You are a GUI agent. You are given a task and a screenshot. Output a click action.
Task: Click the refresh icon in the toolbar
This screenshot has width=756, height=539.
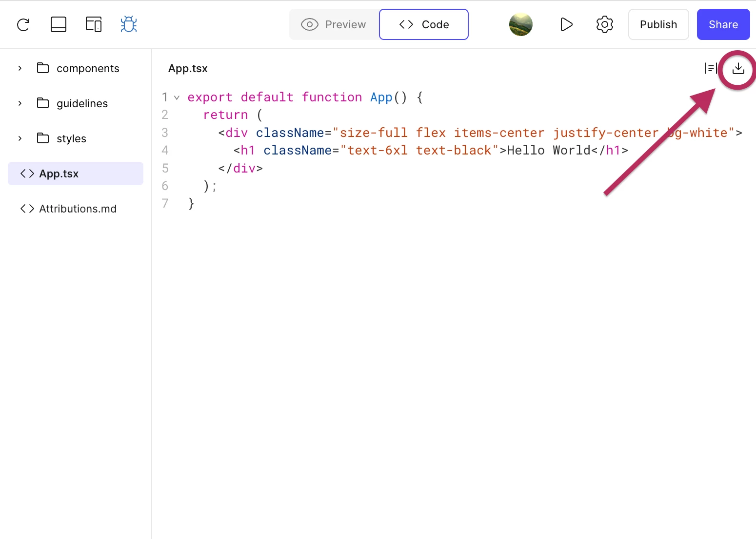(23, 24)
